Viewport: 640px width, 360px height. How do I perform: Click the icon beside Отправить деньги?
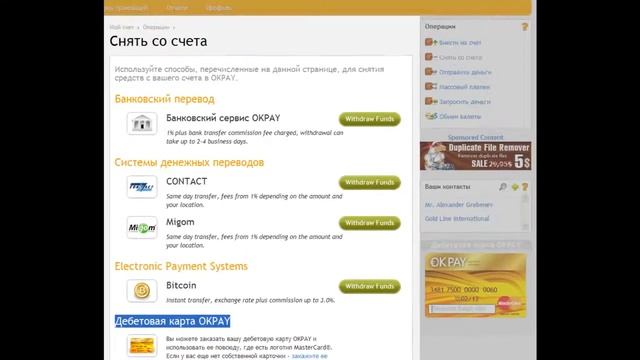[x=431, y=72]
